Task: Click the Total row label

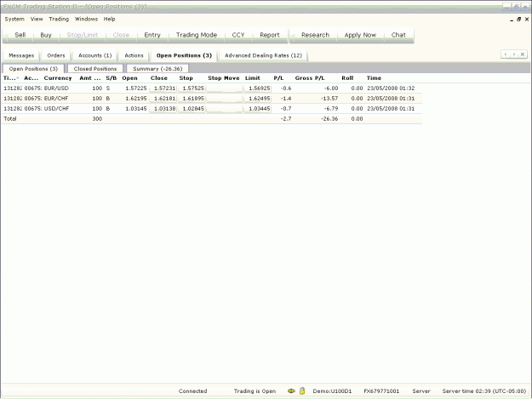Action: (x=10, y=118)
